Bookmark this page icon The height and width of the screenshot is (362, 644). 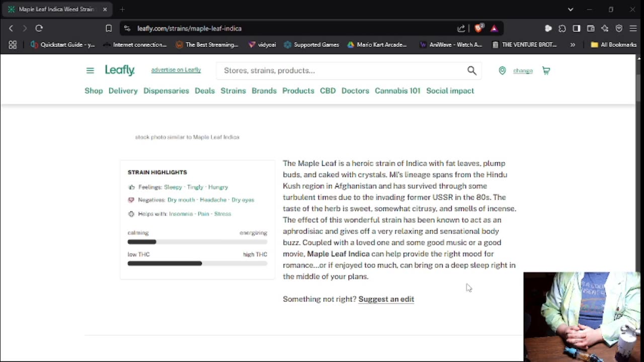coord(109,28)
